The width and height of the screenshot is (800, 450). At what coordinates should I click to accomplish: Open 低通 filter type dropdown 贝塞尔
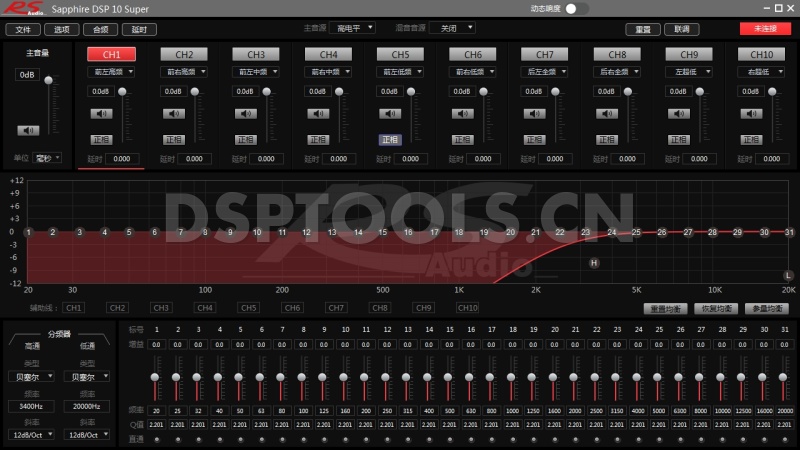(x=87, y=377)
